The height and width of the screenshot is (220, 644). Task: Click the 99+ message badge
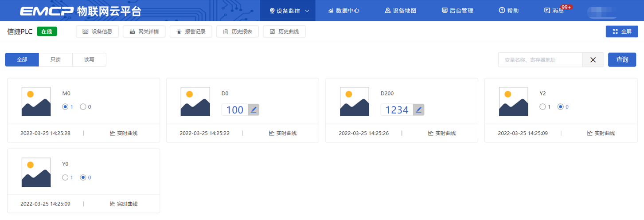pos(566,7)
